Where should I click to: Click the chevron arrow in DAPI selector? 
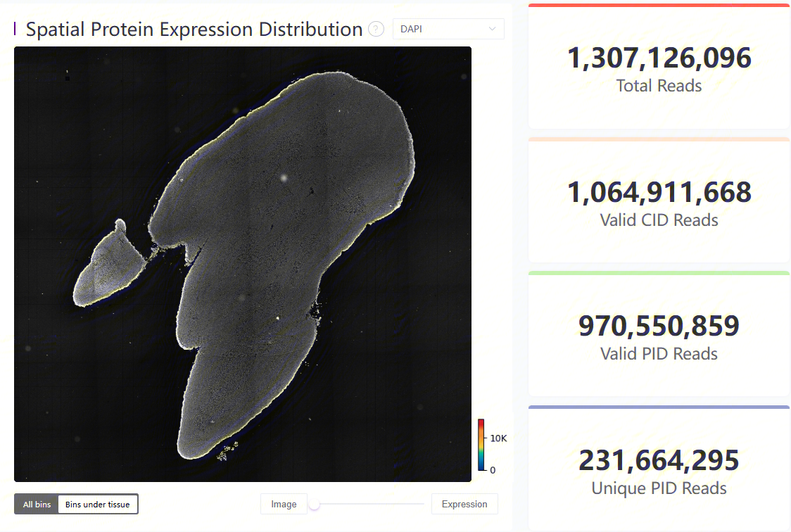pyautogui.click(x=492, y=29)
